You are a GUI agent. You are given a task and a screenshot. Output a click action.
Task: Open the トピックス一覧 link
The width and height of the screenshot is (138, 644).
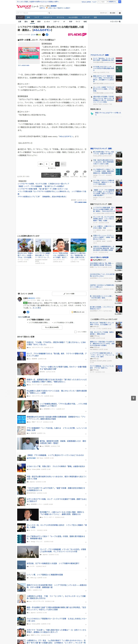pyautogui.click(x=115, y=21)
